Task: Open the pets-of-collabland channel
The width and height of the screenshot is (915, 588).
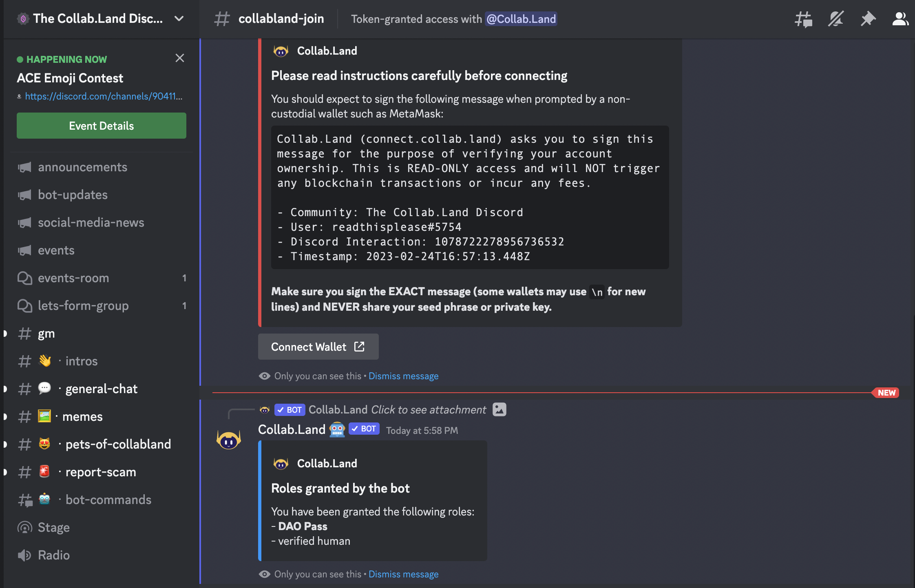Action: (x=102, y=444)
